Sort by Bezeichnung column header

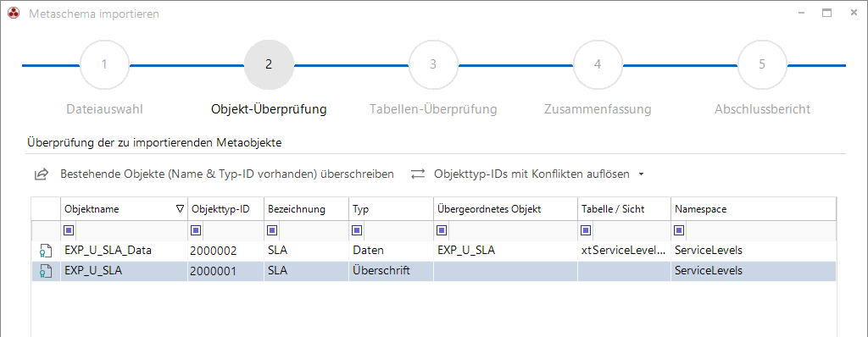tap(306, 209)
